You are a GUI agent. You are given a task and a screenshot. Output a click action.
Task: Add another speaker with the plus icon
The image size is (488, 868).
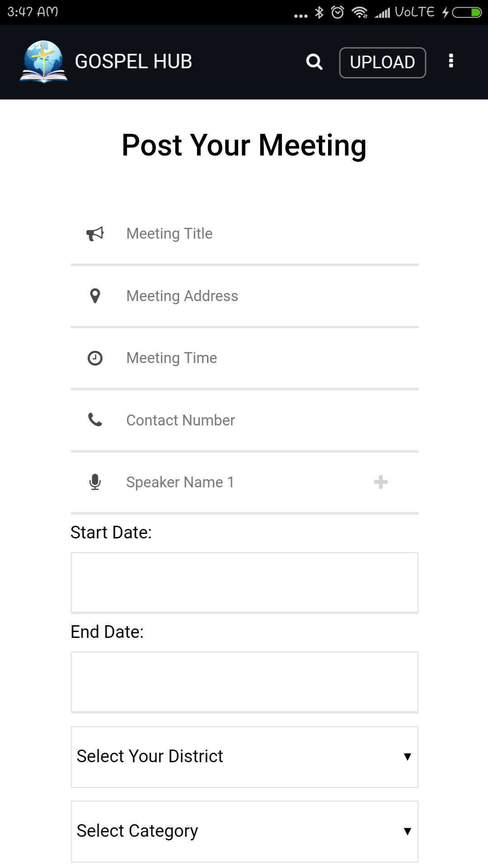(x=380, y=482)
